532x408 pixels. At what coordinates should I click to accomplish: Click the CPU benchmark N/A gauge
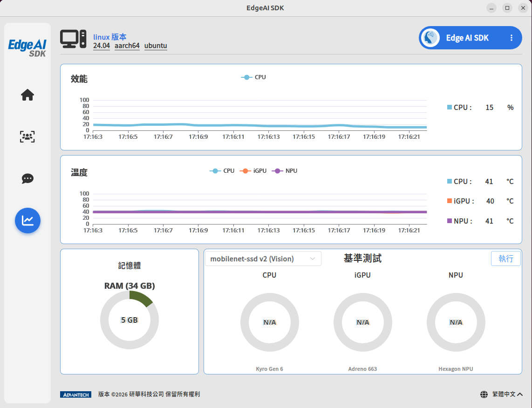click(x=269, y=322)
